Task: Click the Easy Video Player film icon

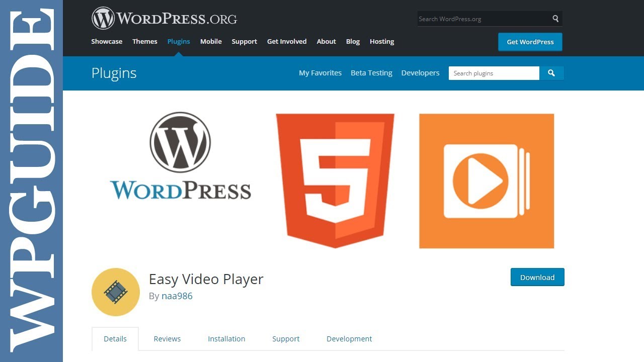Action: click(116, 292)
